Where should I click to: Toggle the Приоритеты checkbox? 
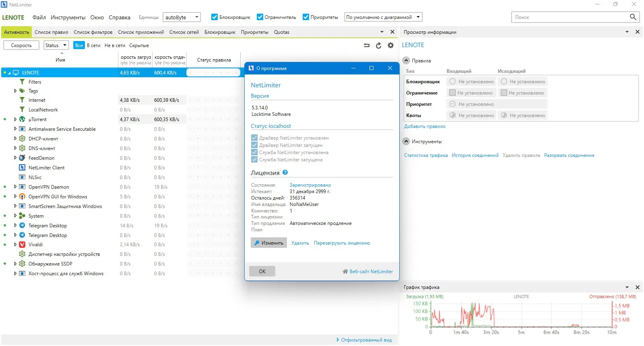pyautogui.click(x=306, y=17)
